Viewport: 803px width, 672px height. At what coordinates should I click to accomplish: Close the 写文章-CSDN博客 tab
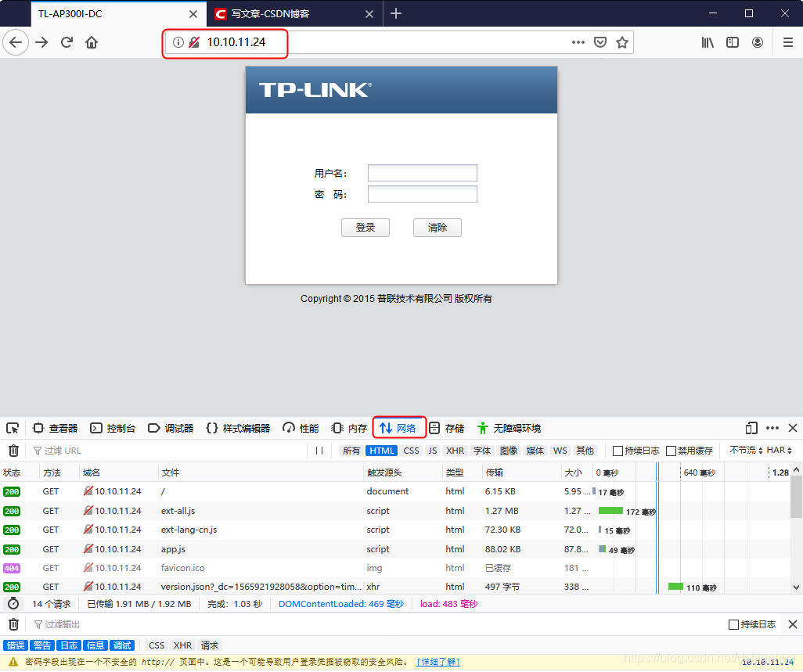pos(369,14)
